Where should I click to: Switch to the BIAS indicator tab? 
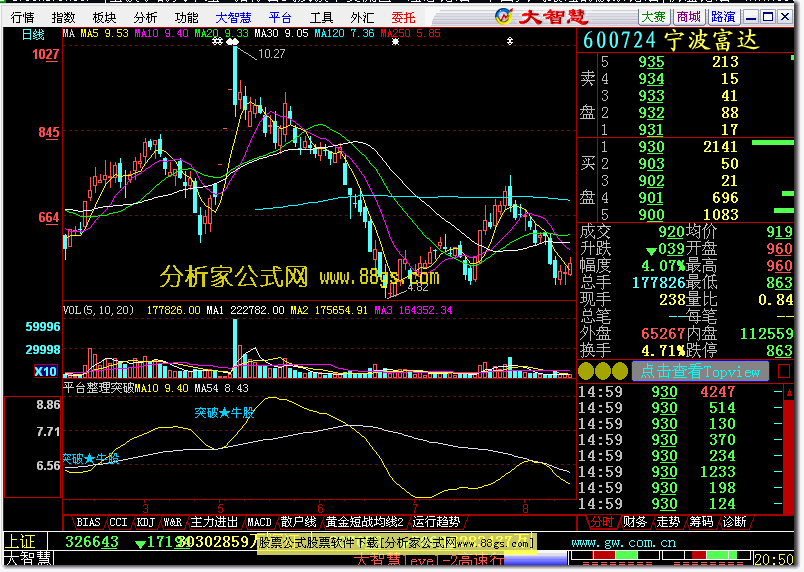point(88,522)
